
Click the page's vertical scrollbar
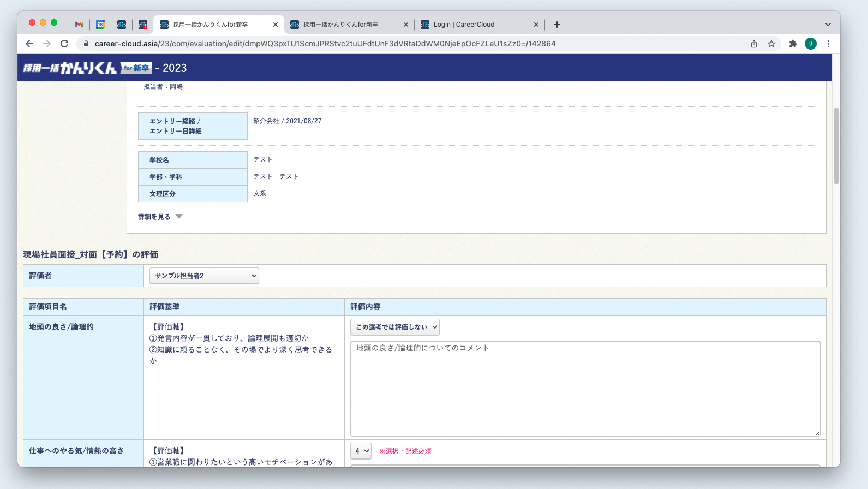tap(836, 146)
